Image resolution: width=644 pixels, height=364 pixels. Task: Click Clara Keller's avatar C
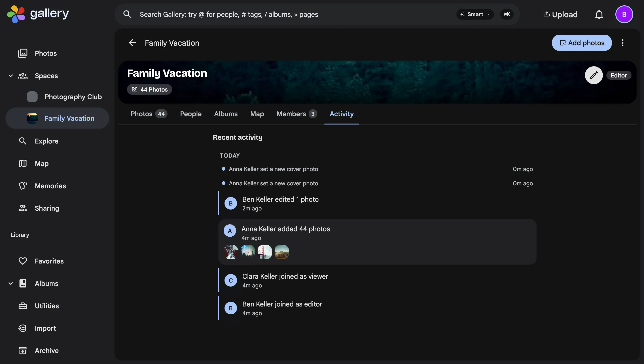[x=231, y=280]
